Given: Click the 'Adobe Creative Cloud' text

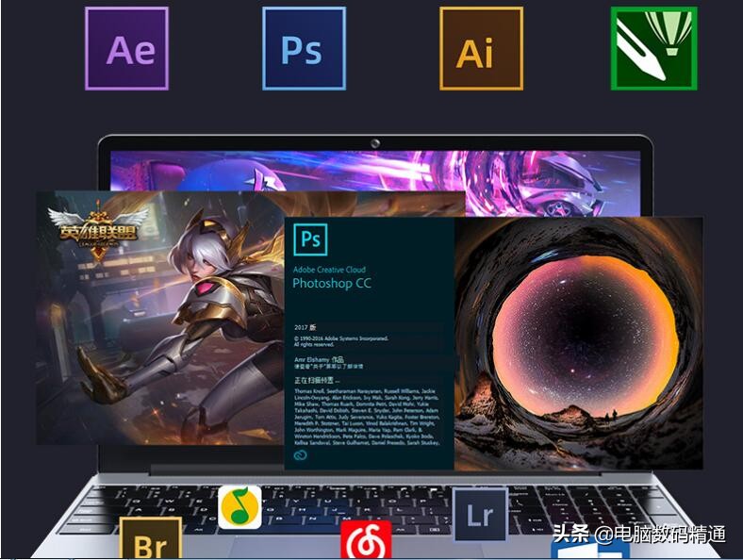Looking at the screenshot, I should (x=329, y=270).
